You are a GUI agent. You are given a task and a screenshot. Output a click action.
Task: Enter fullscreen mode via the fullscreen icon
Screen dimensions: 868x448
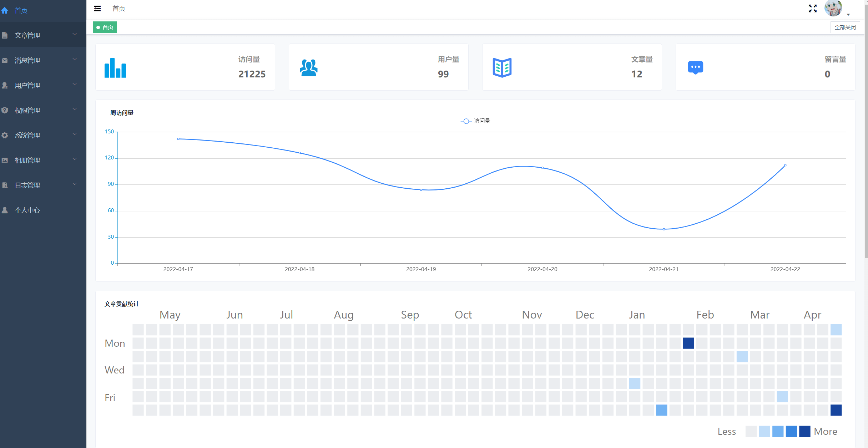tap(813, 9)
